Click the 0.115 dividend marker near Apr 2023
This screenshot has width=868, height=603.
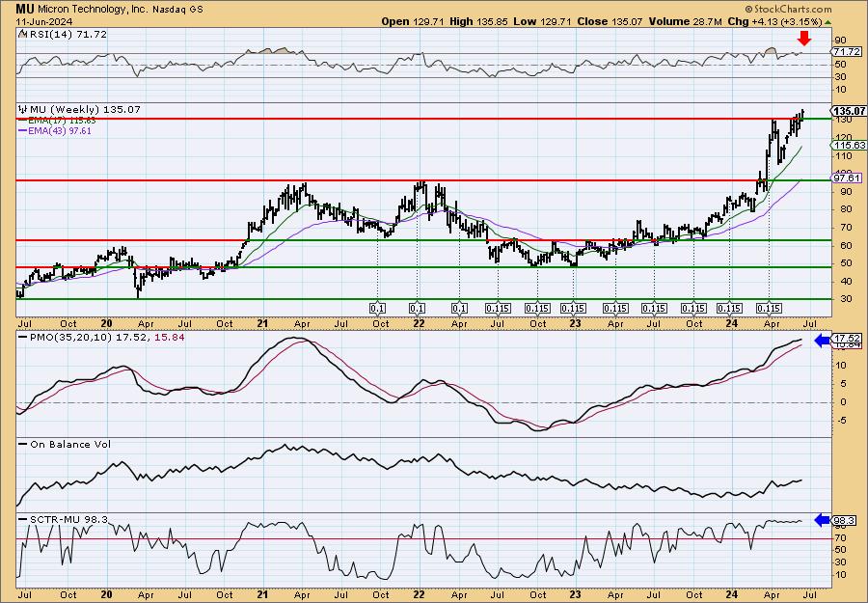(615, 309)
